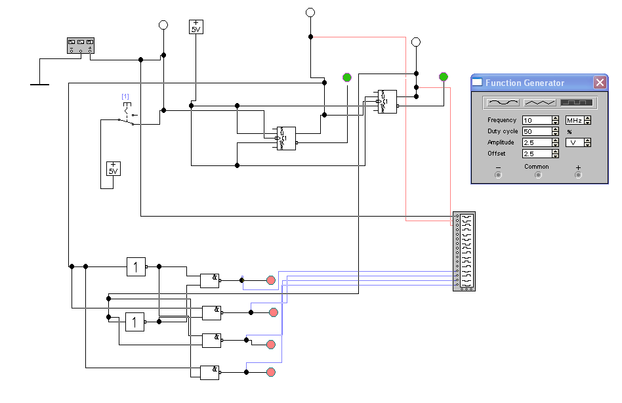Select the square wave waveform button
The width and height of the screenshot is (622, 403).
coord(576,103)
